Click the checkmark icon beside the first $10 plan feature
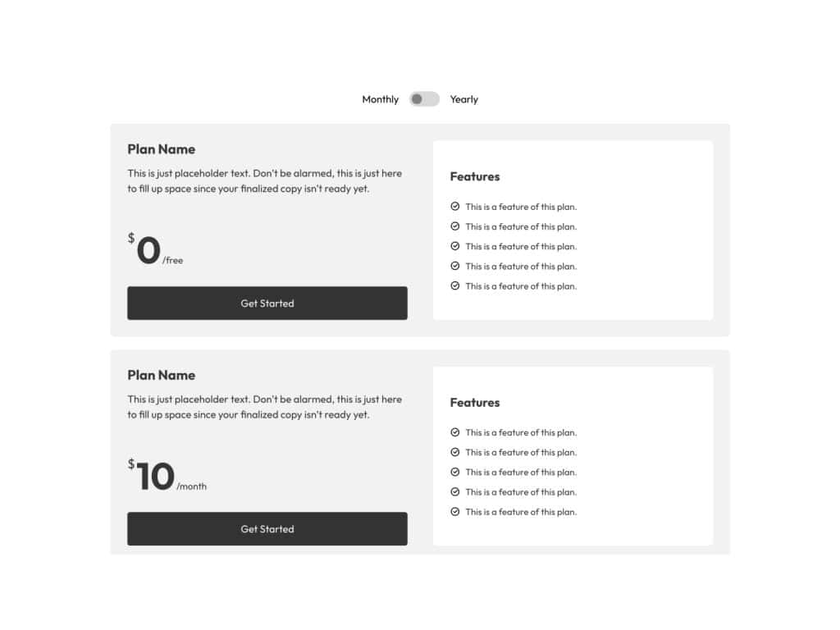Image resolution: width=840 pixels, height=630 pixels. 454,432
